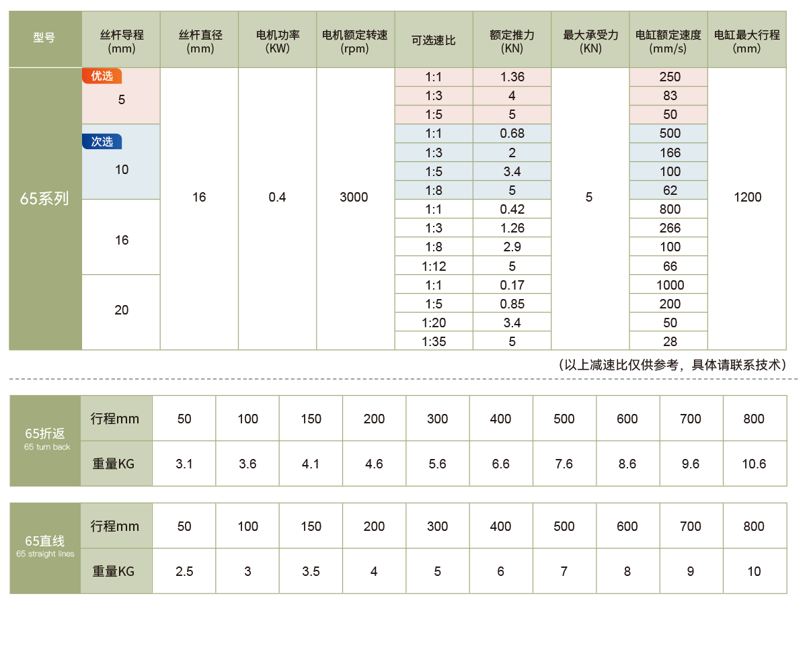Select the 丝杆导程 column header

click(x=121, y=40)
